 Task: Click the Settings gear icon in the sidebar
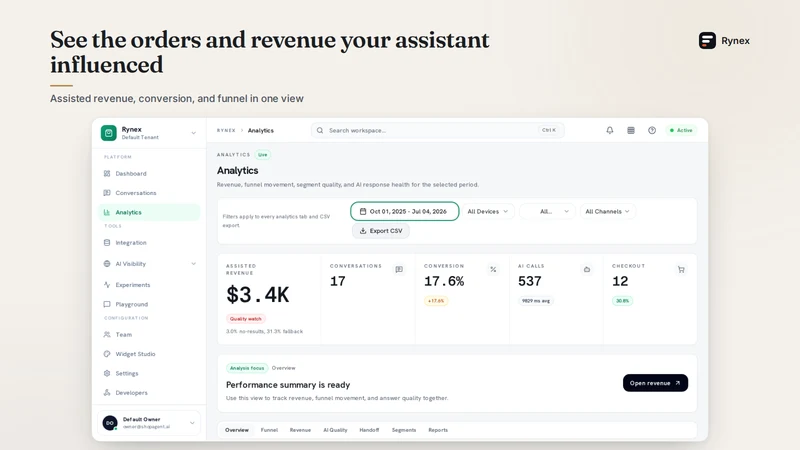point(107,373)
